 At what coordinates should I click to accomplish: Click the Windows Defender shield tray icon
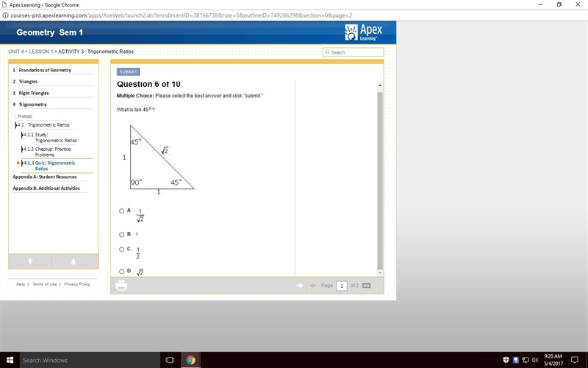506,360
